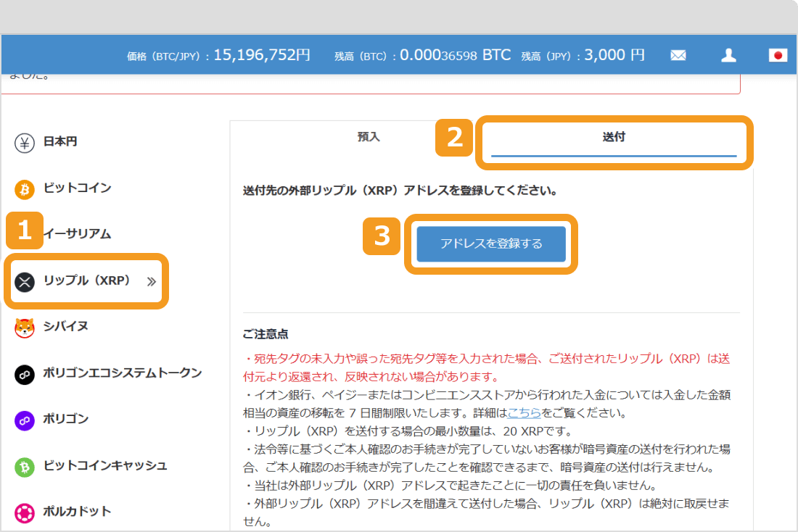Select the イーサリアム Ethereum currency icon
The image size is (798, 532).
25,234
